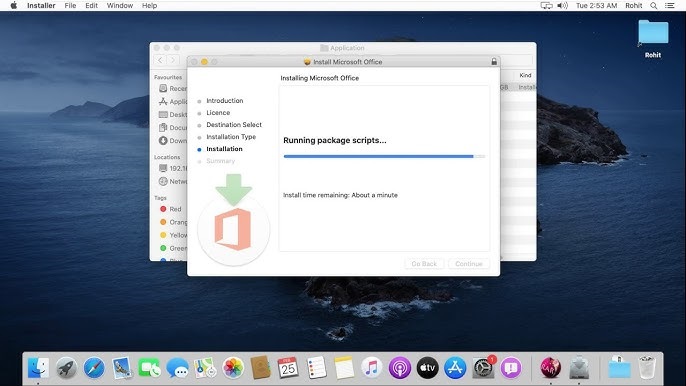Select Recents in Finder sidebar
Image resolution: width=686 pixels, height=386 pixels.
pyautogui.click(x=173, y=88)
